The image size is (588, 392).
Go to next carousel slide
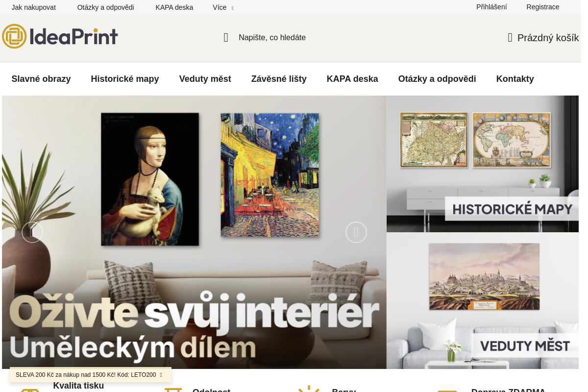point(356,232)
